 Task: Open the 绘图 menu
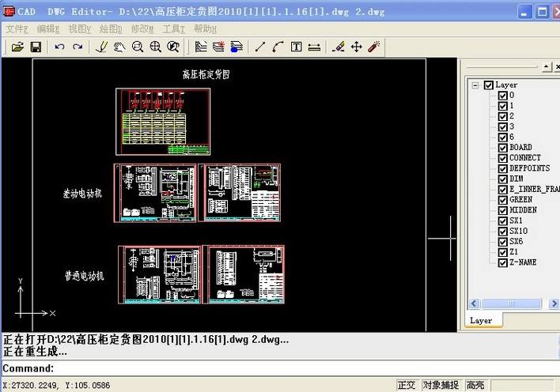pos(111,29)
